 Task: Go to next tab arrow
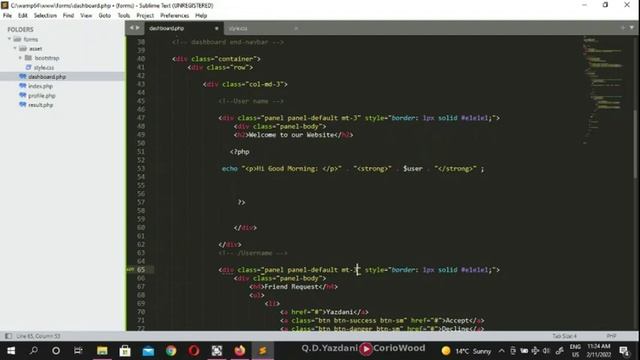(138, 28)
